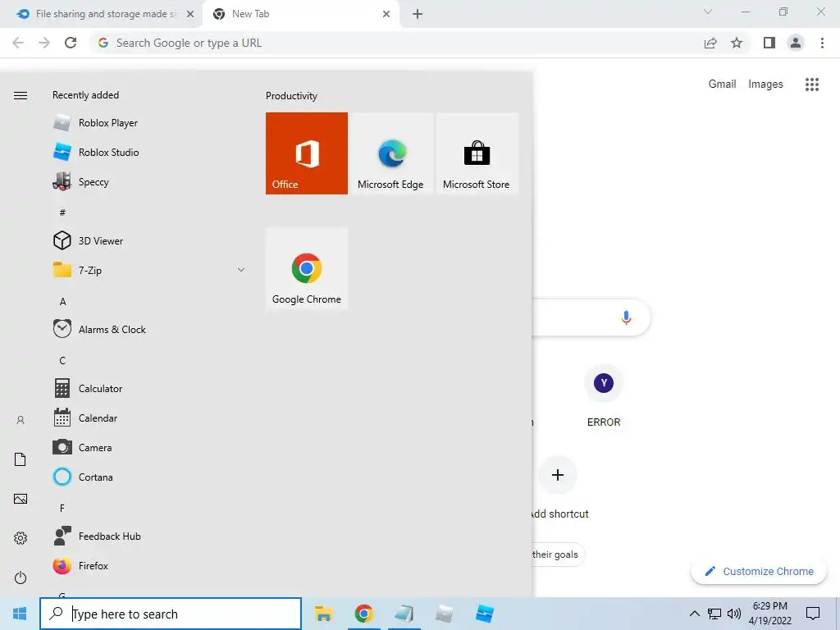Click the Office tile
The image size is (840, 630).
point(307,153)
